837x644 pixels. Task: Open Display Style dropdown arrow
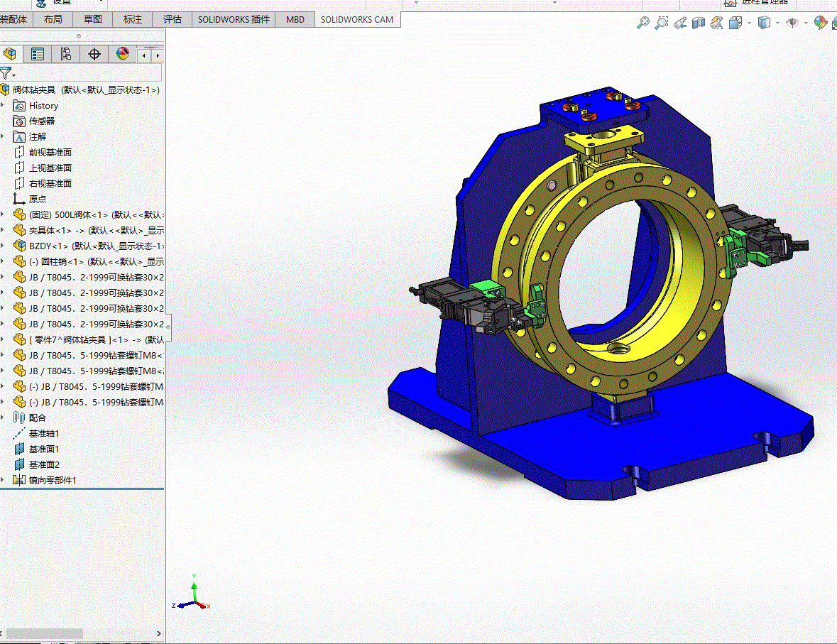[777, 23]
